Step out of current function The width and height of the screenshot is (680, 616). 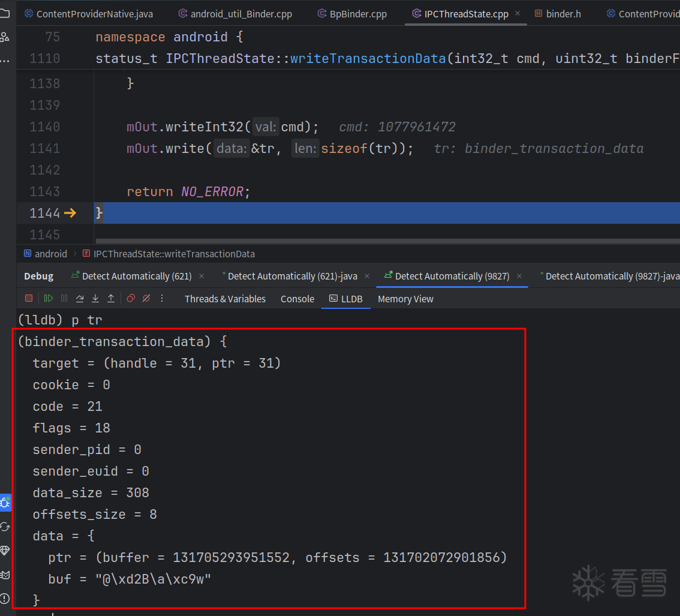click(x=111, y=299)
